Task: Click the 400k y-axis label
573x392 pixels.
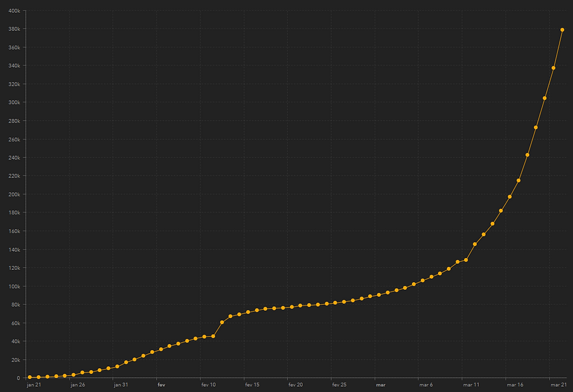Action: click(14, 11)
